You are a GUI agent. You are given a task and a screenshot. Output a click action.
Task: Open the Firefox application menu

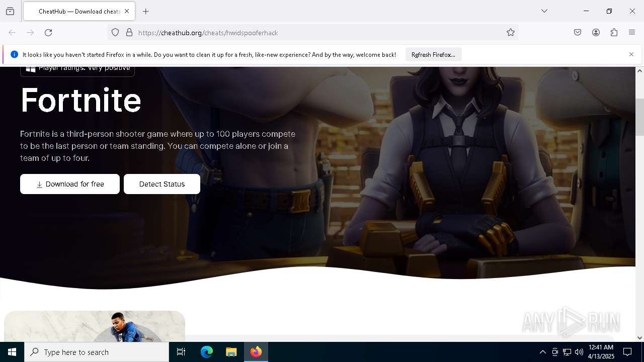click(632, 33)
